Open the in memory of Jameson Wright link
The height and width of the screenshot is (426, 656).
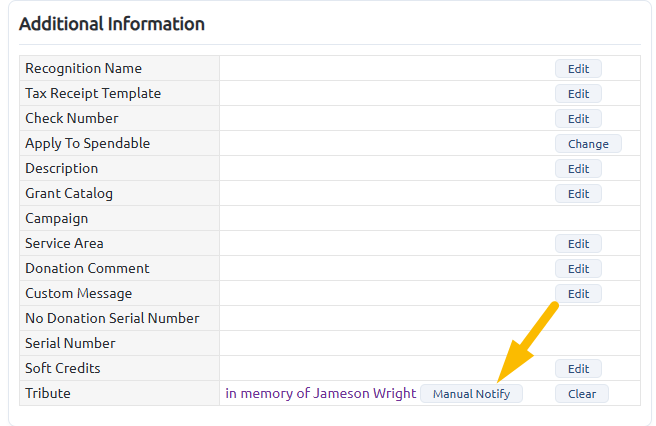coord(320,393)
